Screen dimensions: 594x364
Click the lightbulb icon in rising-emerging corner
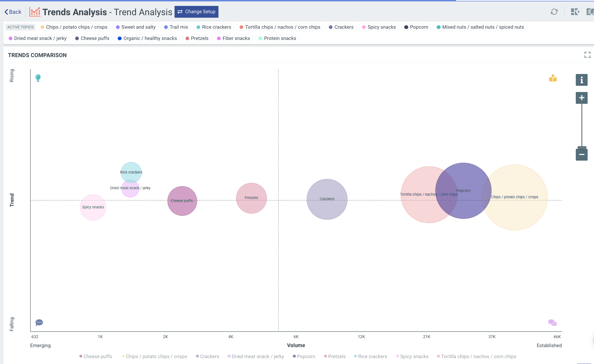pos(38,78)
